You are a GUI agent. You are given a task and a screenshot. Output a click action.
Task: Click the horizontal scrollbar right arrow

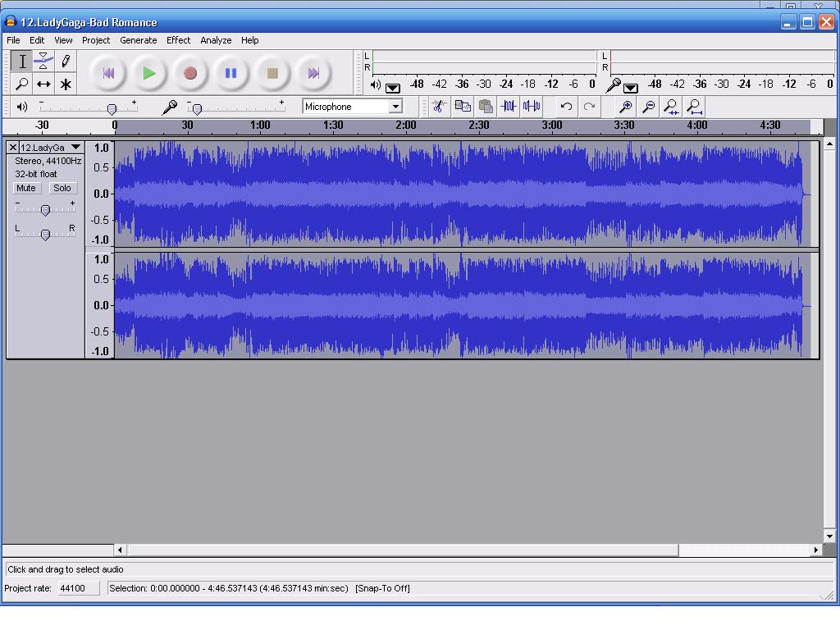tap(815, 550)
